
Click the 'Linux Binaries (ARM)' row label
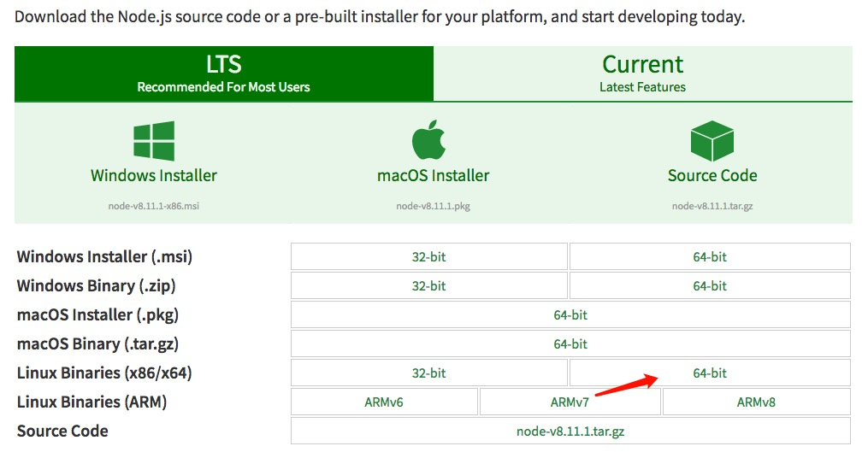(x=92, y=402)
